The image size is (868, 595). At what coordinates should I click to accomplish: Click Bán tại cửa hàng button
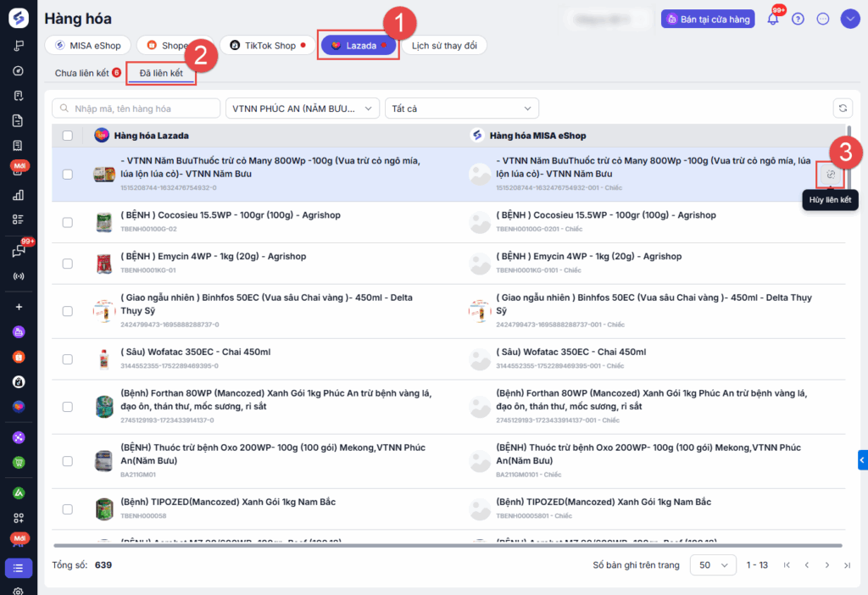point(708,19)
